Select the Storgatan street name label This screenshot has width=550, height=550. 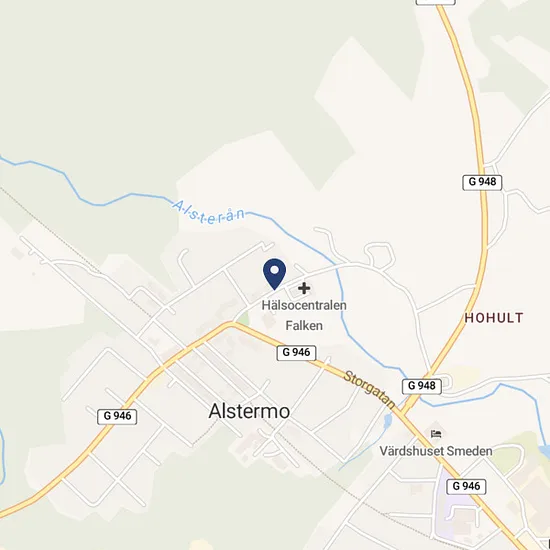click(369, 390)
